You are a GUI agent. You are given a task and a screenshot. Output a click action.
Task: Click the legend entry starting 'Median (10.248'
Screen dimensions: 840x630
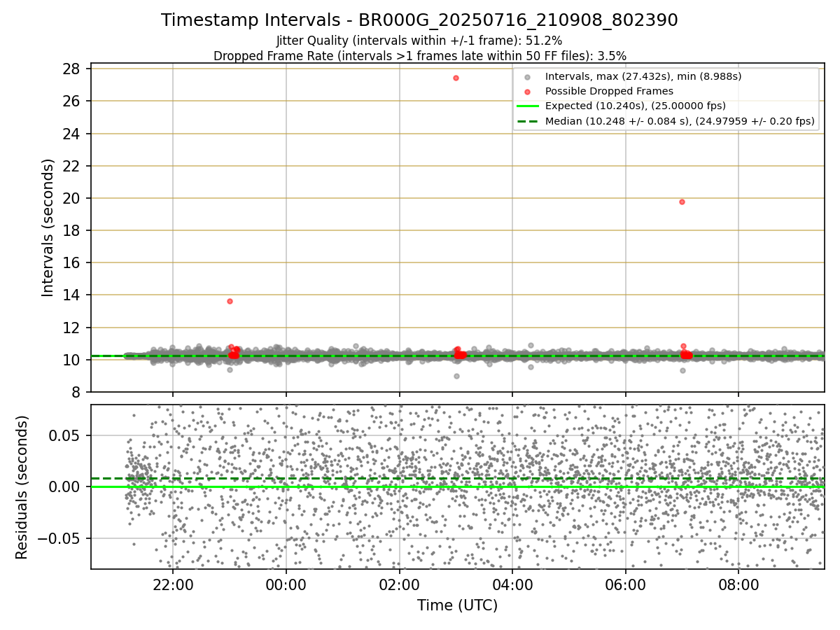pyautogui.click(x=680, y=121)
